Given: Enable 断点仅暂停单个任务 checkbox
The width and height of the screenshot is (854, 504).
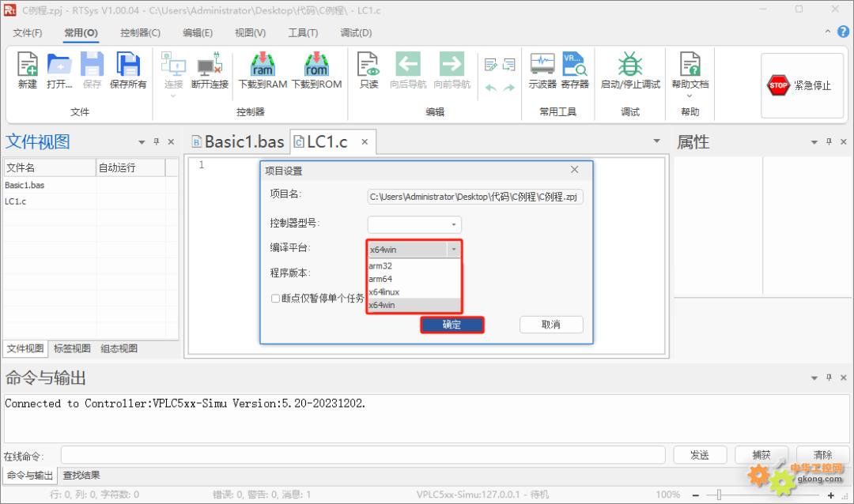Looking at the screenshot, I should coord(276,299).
